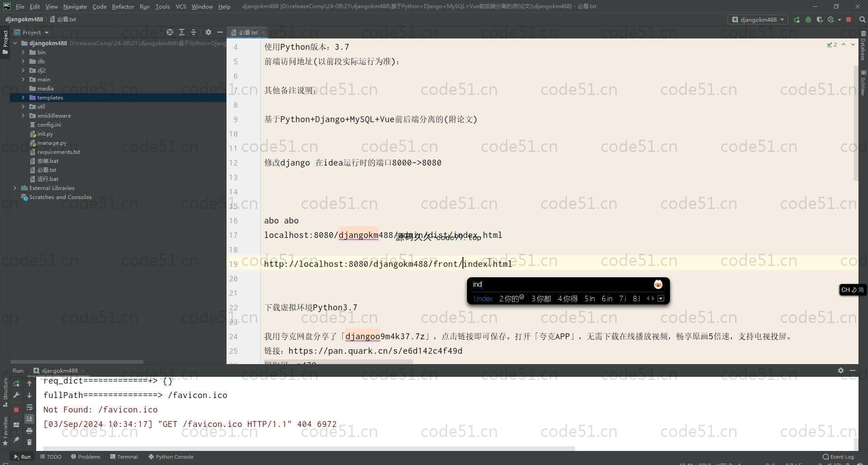
Task: Click Project panel horizontal scrollbar
Action: point(77,361)
